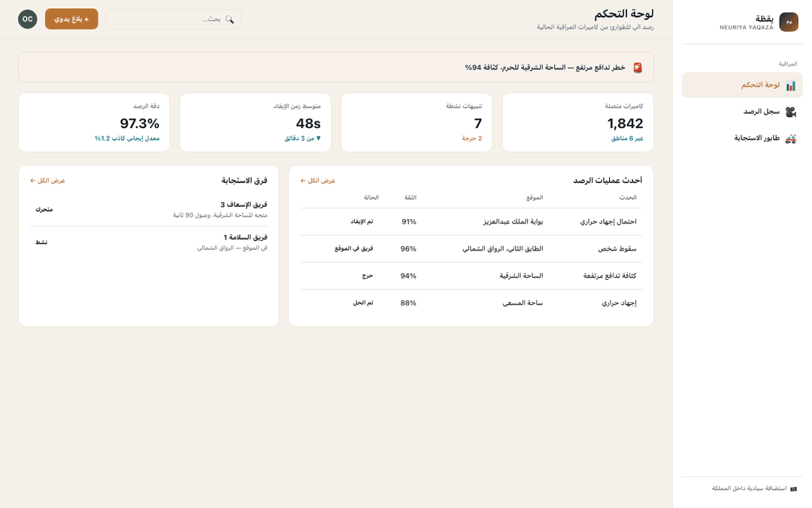Click the إجهاد حراري event in last row

pyautogui.click(x=619, y=303)
